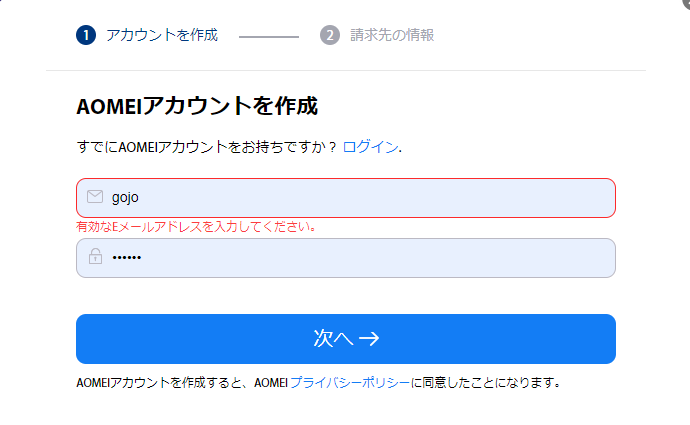Click the connector line between the steps
The height and width of the screenshot is (425, 690).
point(268,36)
